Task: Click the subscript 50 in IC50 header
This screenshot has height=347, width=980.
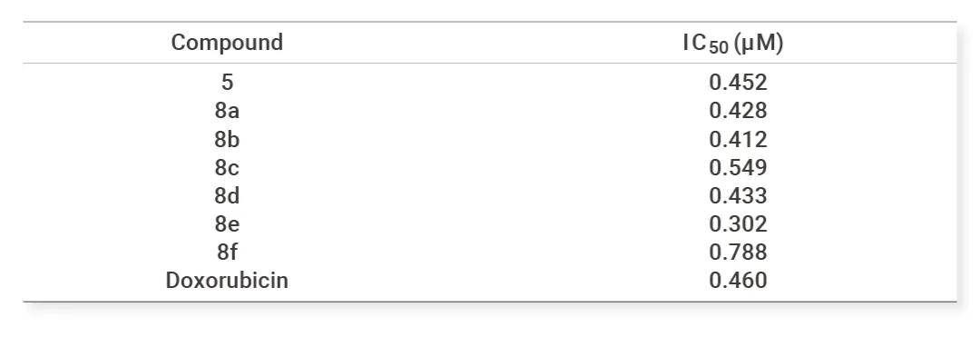Action: (719, 49)
